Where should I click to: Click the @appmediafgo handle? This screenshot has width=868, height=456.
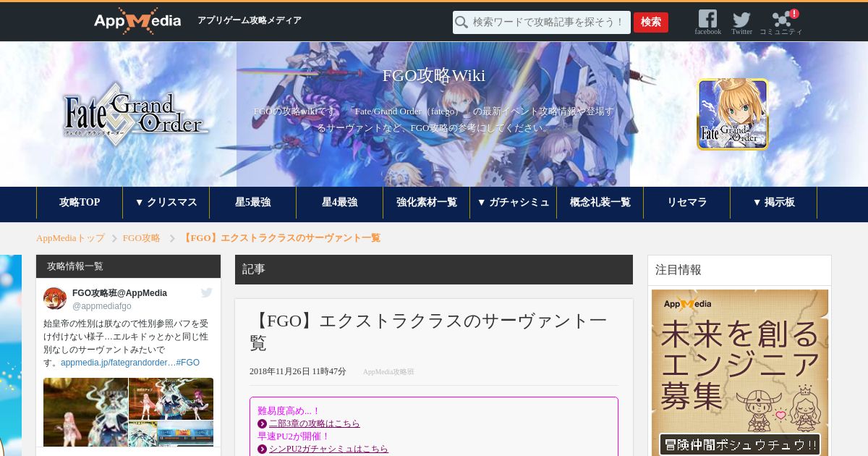tap(102, 306)
